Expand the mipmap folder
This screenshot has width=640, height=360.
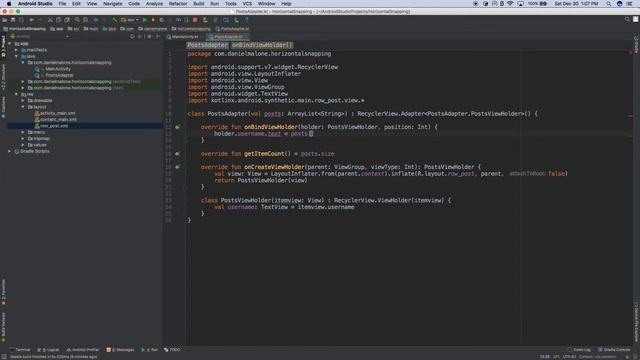coord(23,138)
